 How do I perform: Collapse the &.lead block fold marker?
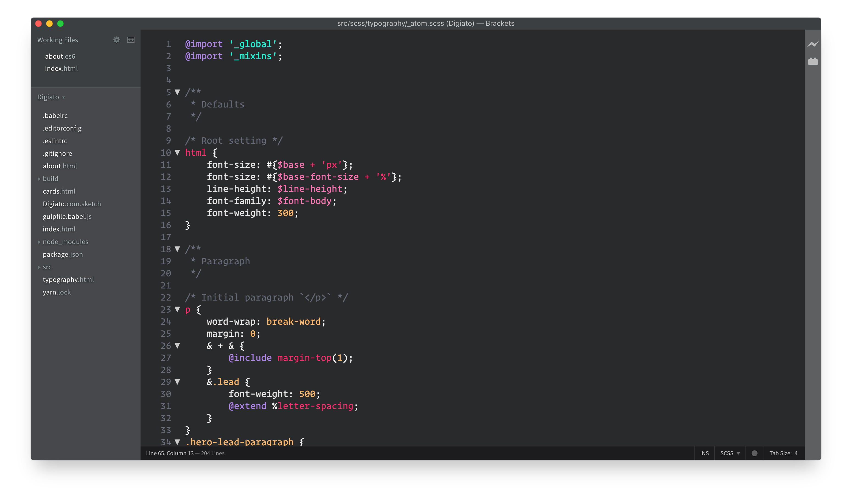[177, 381]
